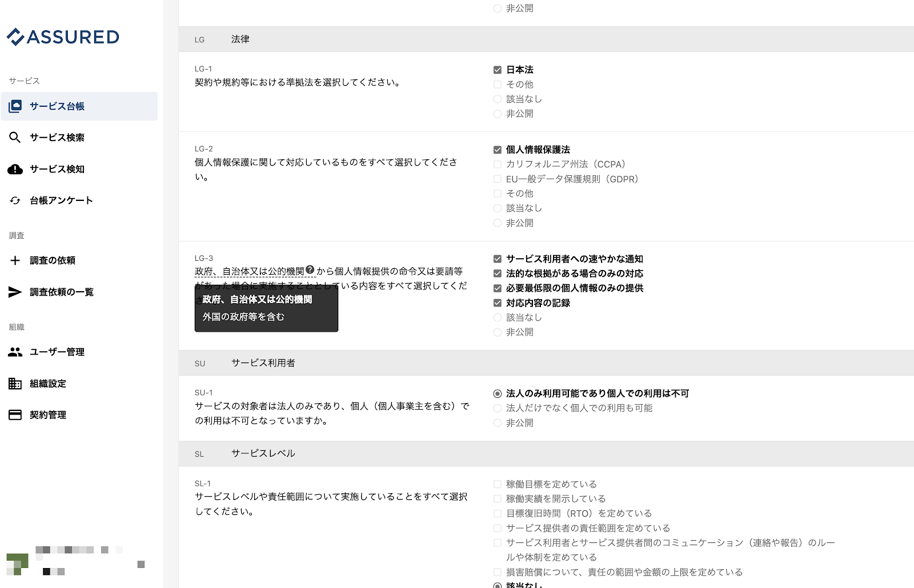Click the user avatar at sidebar bottom
This screenshot has width=914, height=588.
click(x=17, y=564)
